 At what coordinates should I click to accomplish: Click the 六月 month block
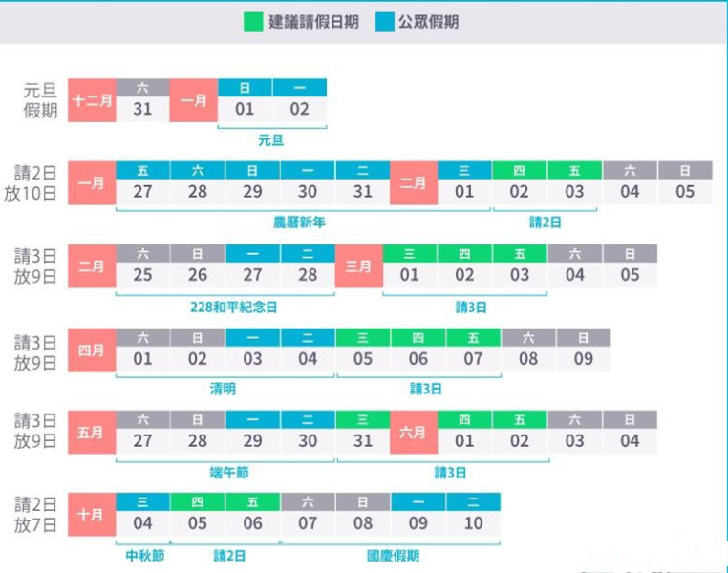(x=414, y=433)
